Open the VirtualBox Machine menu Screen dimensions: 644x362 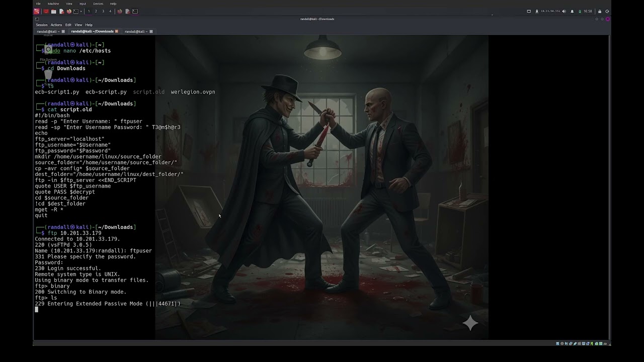tap(53, 4)
